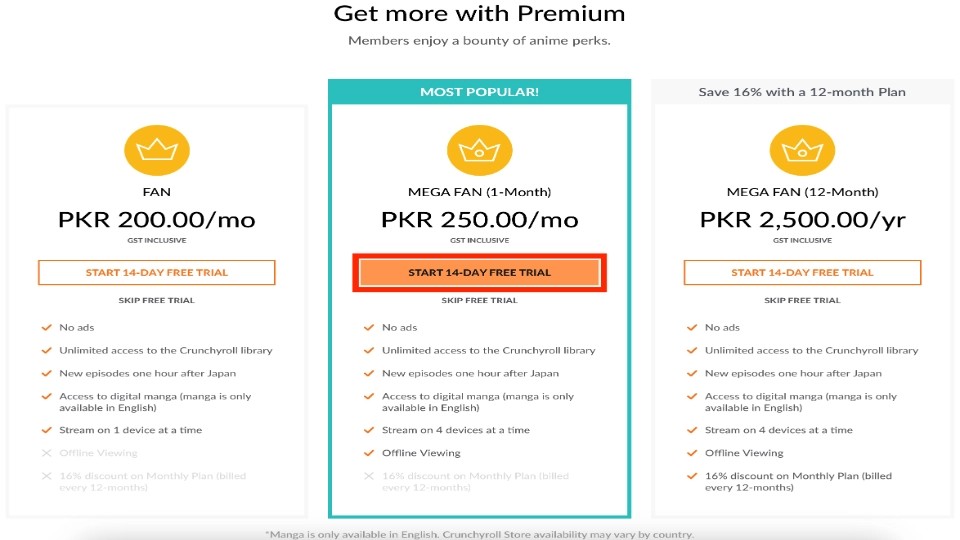The height and width of the screenshot is (540, 960).
Task: Click the MEGA FAN 1-Month crown icon
Action: [x=479, y=150]
